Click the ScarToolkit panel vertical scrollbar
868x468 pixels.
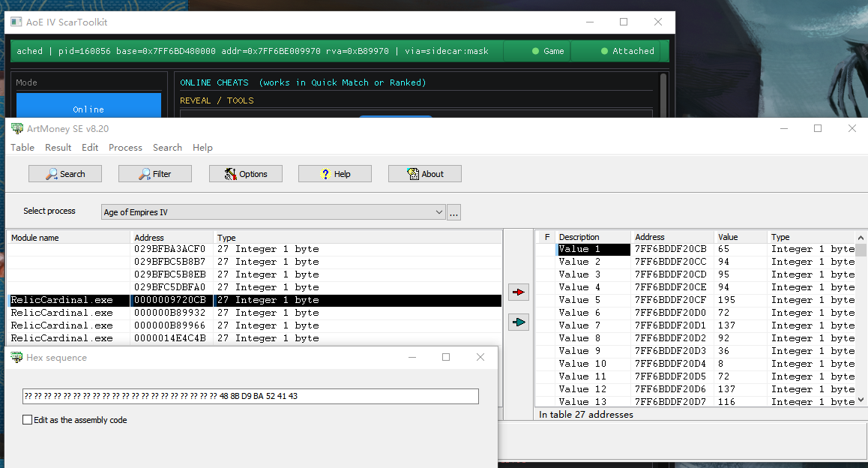coord(663,95)
